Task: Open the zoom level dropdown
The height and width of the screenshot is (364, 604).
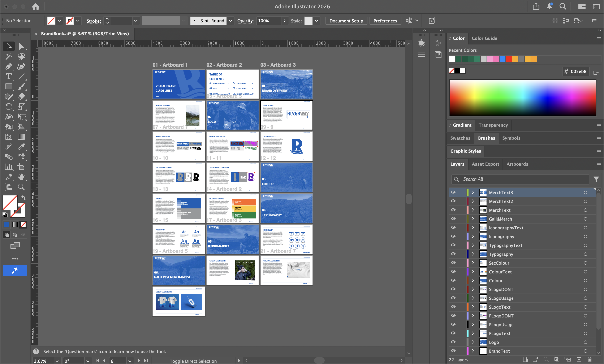Action: (x=57, y=361)
